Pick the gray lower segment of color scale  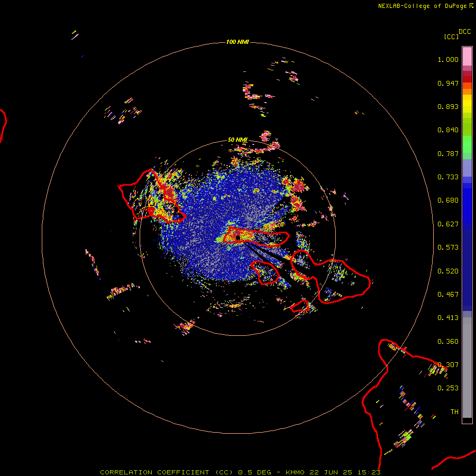tap(467, 368)
